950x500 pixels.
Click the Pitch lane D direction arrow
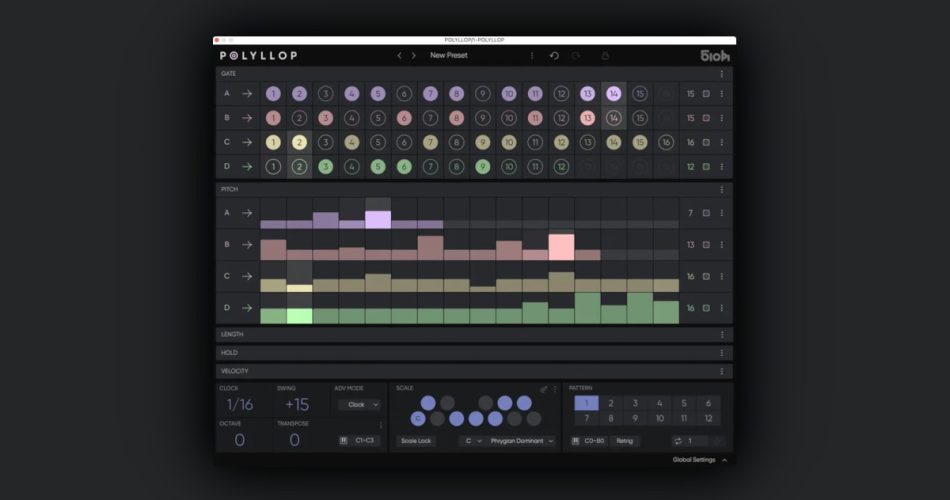(246, 308)
